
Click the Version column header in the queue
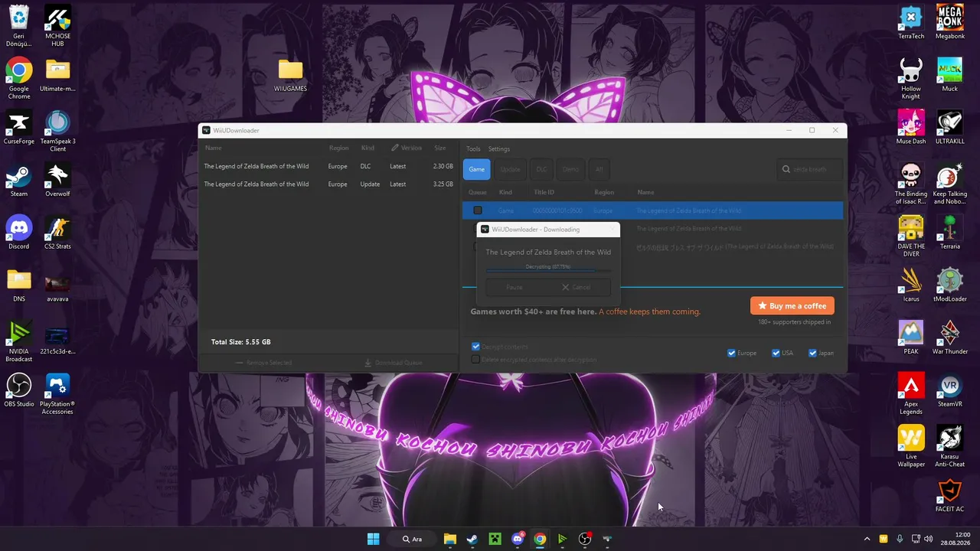coord(407,148)
